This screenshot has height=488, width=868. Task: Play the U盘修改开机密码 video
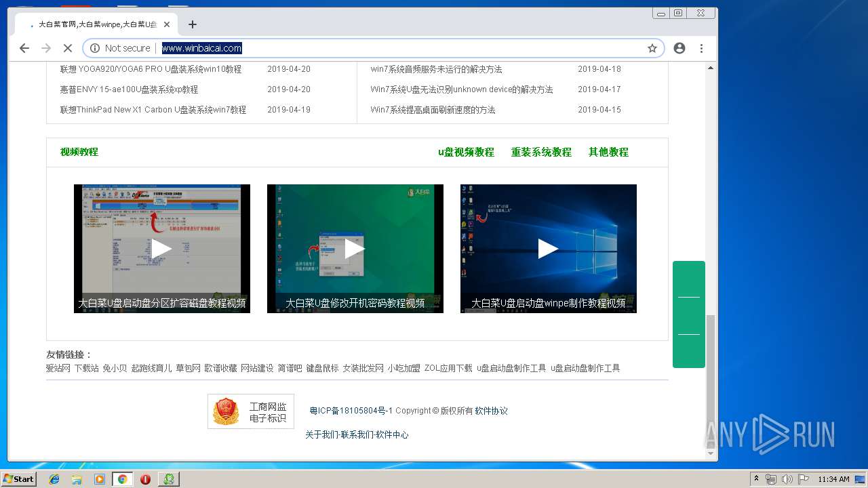click(355, 249)
